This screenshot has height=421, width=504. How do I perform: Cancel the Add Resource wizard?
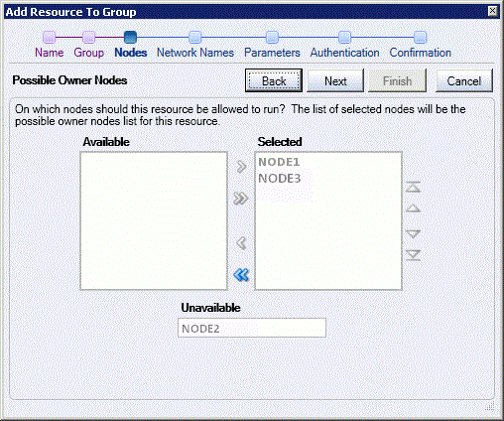[464, 80]
